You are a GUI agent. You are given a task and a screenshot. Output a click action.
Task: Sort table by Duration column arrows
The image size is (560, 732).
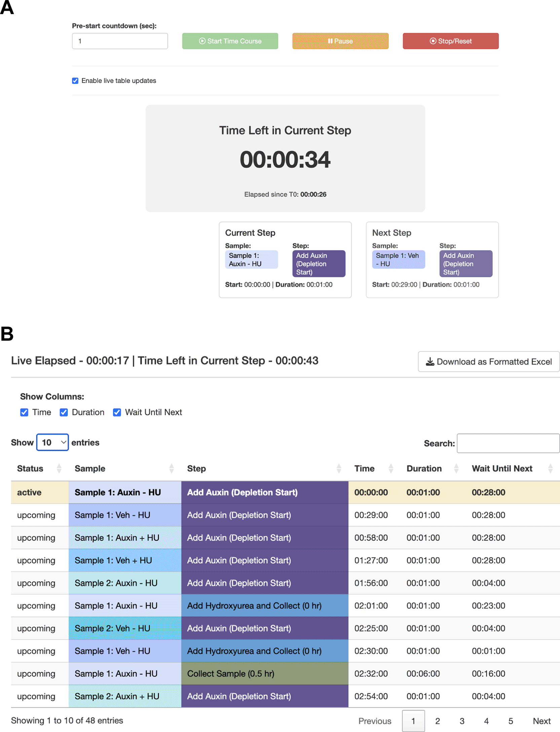point(456,468)
